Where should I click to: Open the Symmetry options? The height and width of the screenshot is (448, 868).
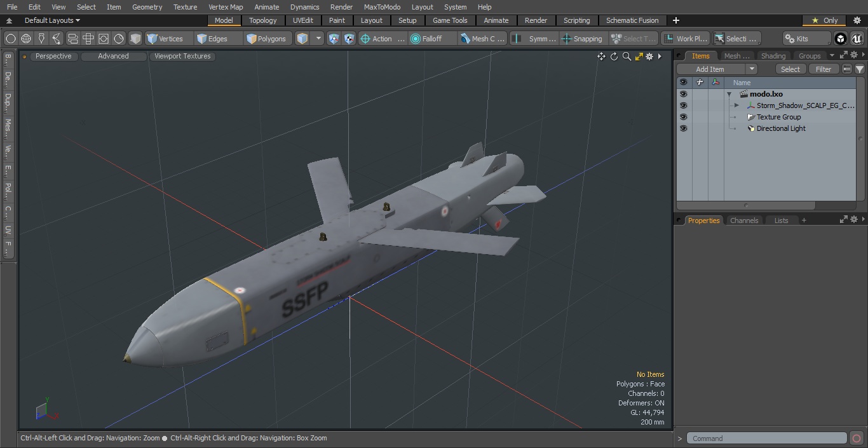pos(534,39)
